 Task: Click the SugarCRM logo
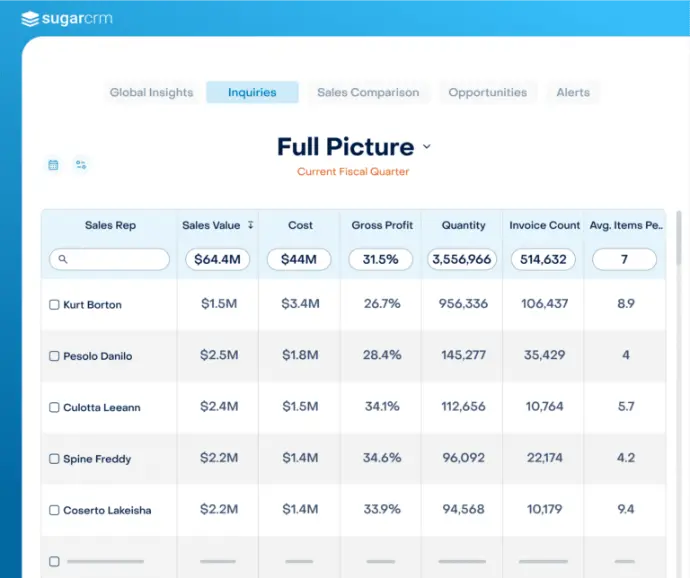pyautogui.click(x=67, y=18)
